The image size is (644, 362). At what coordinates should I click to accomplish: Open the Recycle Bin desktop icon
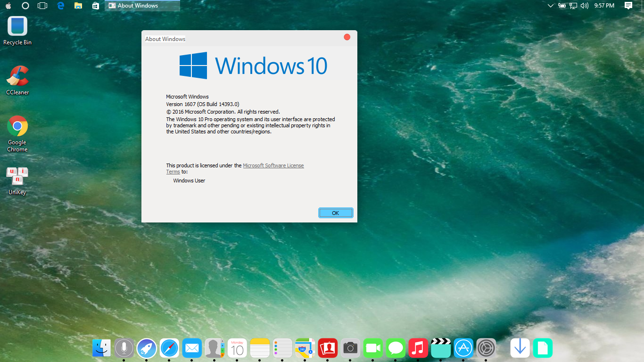tap(17, 31)
